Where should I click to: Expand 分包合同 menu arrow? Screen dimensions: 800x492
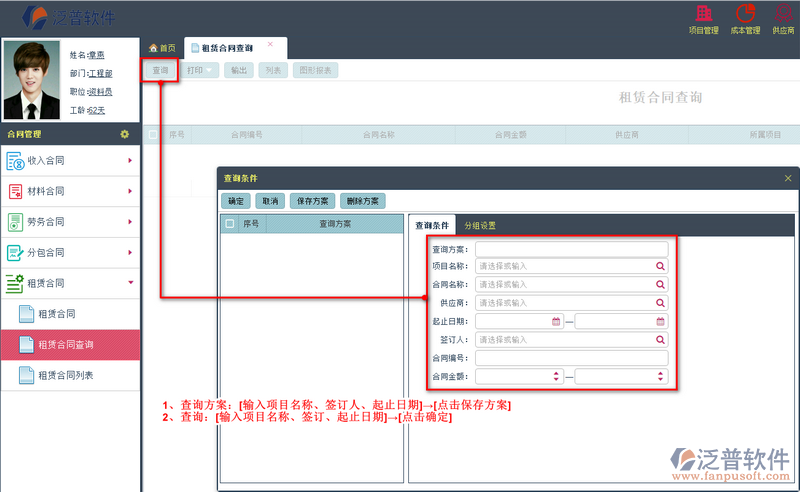(x=130, y=253)
